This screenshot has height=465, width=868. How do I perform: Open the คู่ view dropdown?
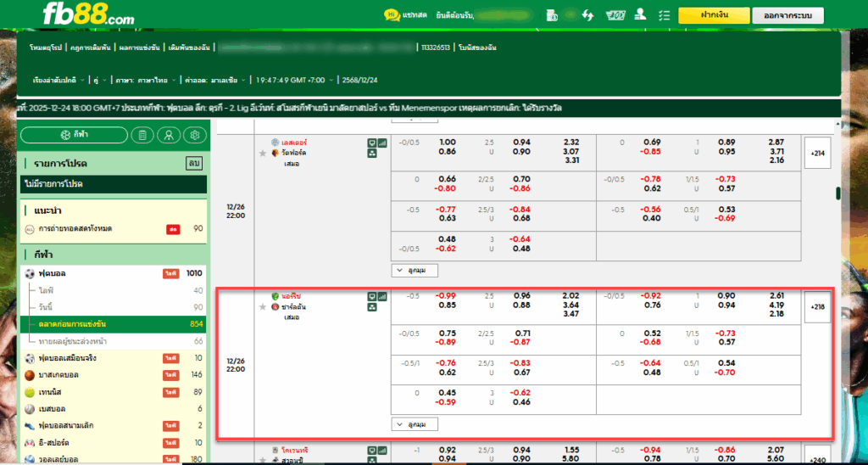100,80
